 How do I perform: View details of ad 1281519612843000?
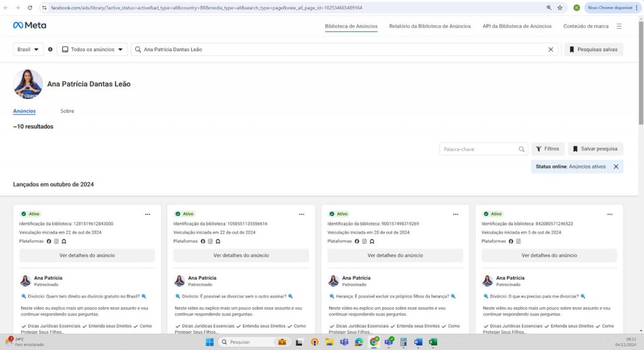[87, 256]
